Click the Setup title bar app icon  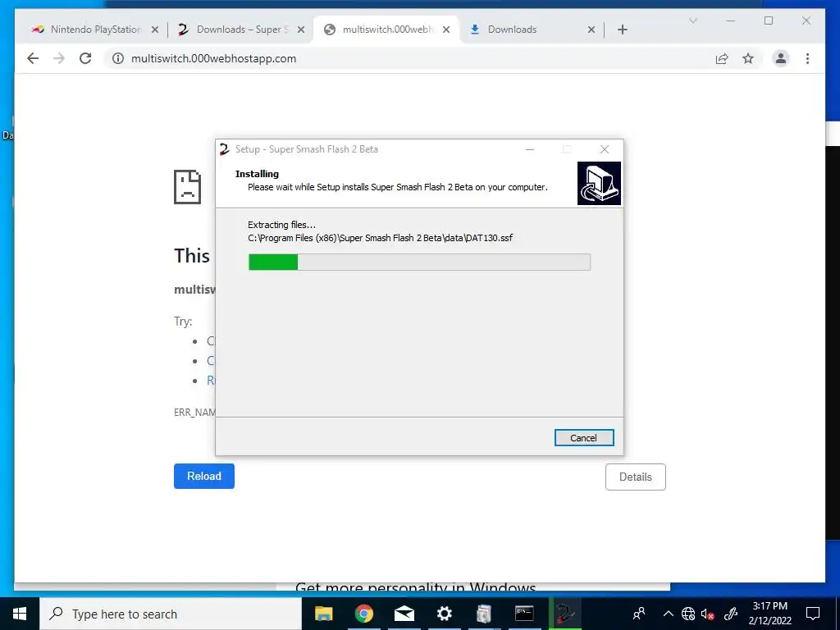pyautogui.click(x=225, y=149)
